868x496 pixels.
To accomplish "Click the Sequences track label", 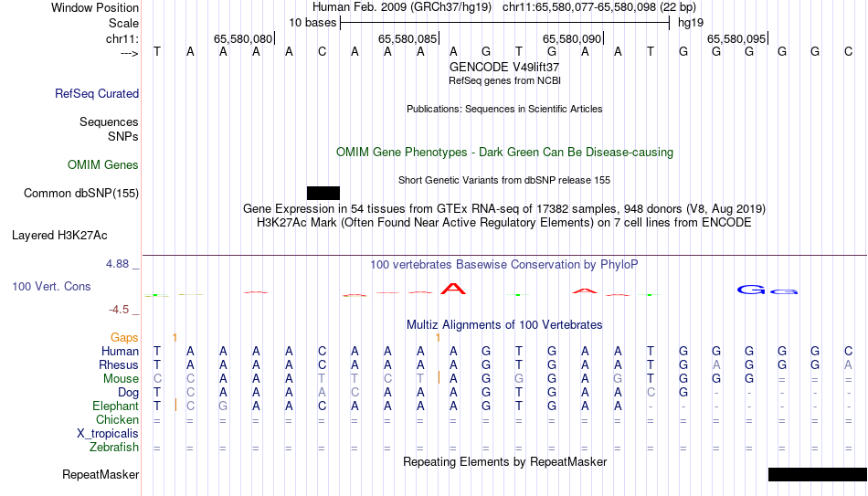I will pos(109,121).
